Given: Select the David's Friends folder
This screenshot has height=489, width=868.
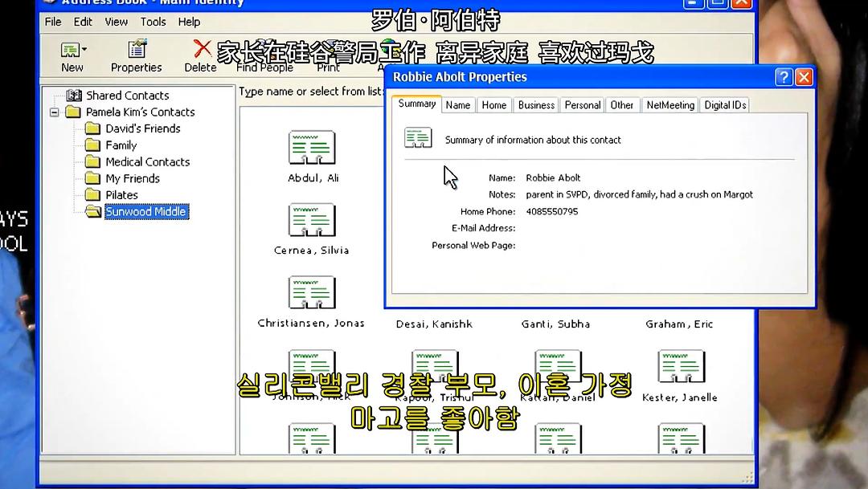Looking at the screenshot, I should [142, 128].
